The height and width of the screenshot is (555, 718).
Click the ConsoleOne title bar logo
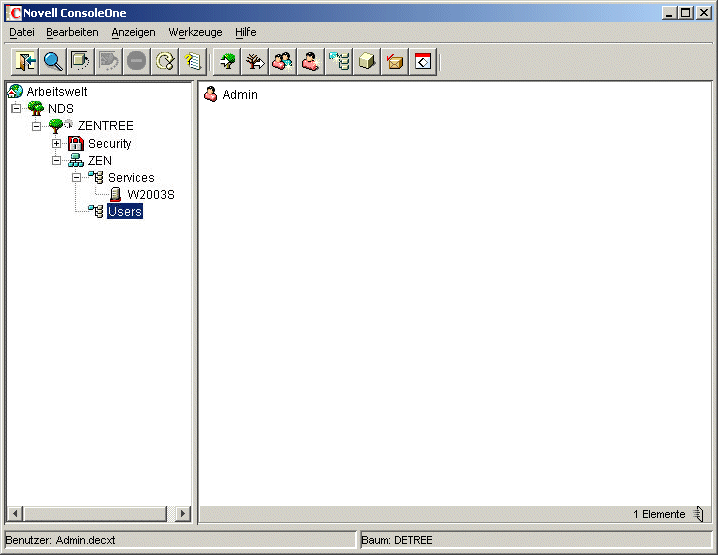pos(14,13)
